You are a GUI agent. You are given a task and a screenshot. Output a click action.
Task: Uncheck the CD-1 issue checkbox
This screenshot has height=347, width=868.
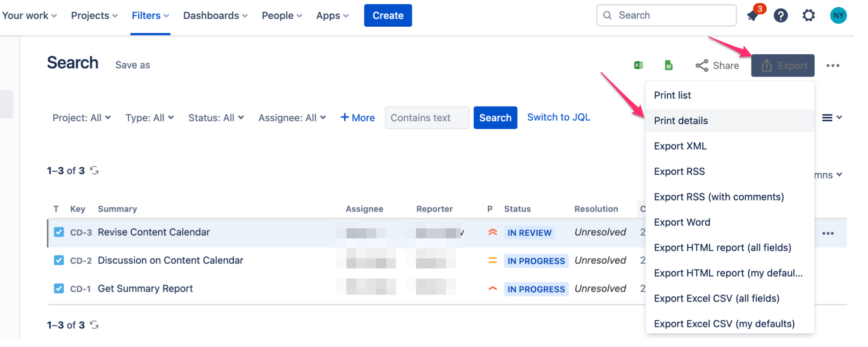59,288
